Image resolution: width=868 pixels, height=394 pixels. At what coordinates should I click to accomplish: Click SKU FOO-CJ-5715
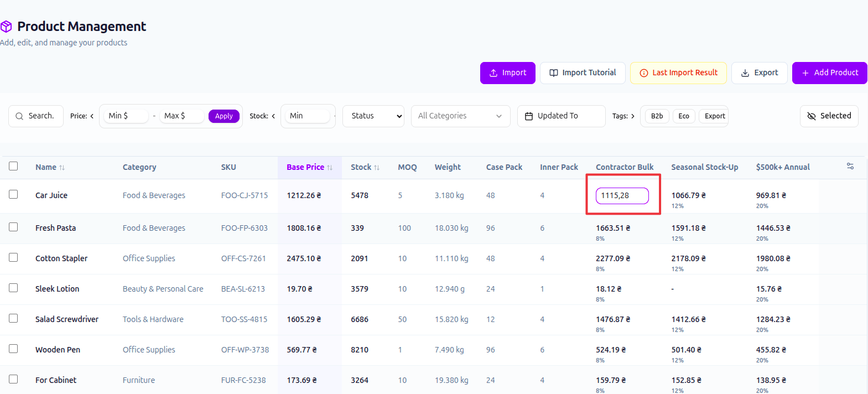pyautogui.click(x=245, y=195)
